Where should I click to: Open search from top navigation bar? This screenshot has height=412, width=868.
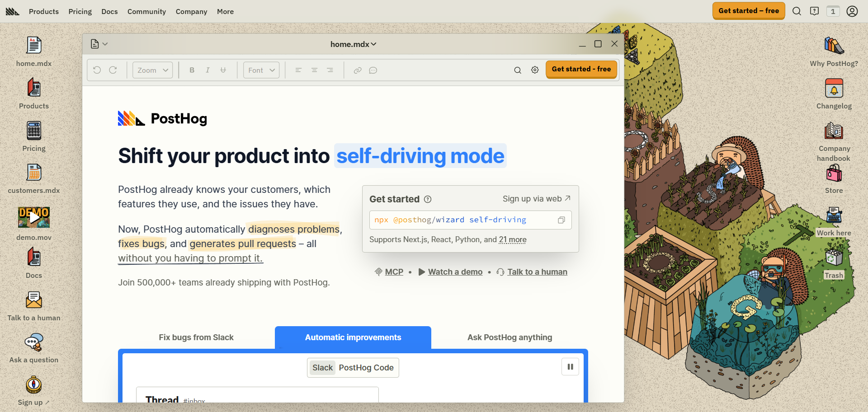point(797,11)
